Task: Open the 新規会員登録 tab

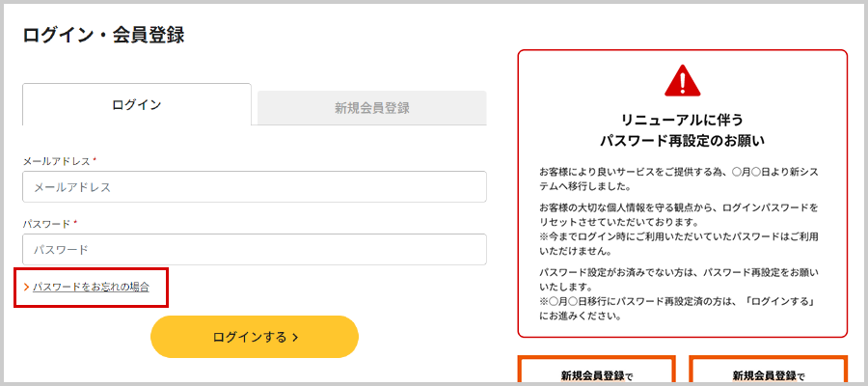Action: pos(372,108)
